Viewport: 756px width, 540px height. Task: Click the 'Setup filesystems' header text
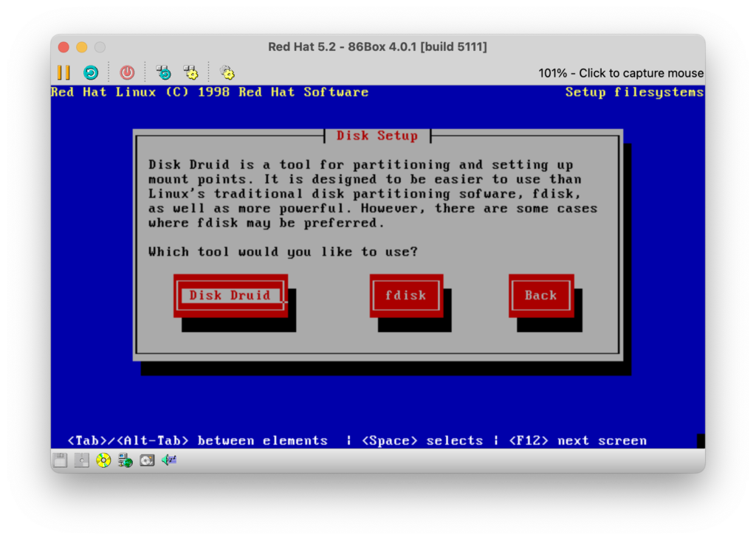634,92
